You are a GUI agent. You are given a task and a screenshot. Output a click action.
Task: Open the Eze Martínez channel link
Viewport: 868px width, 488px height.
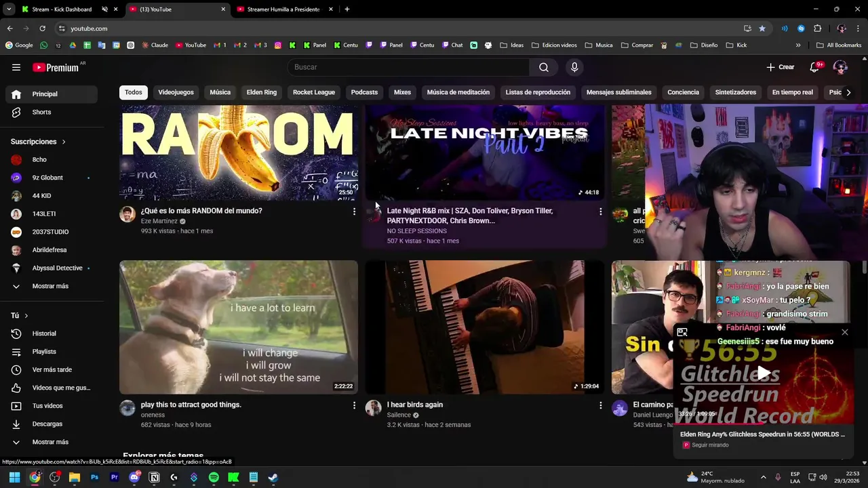pyautogui.click(x=159, y=221)
